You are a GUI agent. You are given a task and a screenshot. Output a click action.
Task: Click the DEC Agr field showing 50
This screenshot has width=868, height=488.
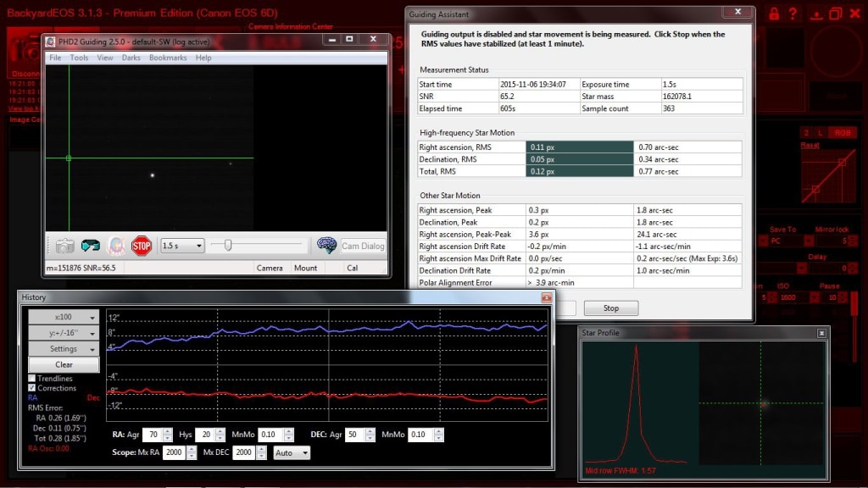tap(353, 435)
